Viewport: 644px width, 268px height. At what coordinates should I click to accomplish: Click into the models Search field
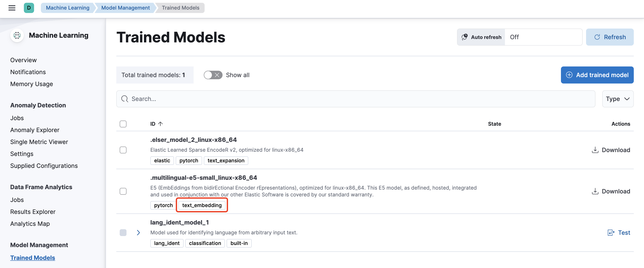point(355,99)
